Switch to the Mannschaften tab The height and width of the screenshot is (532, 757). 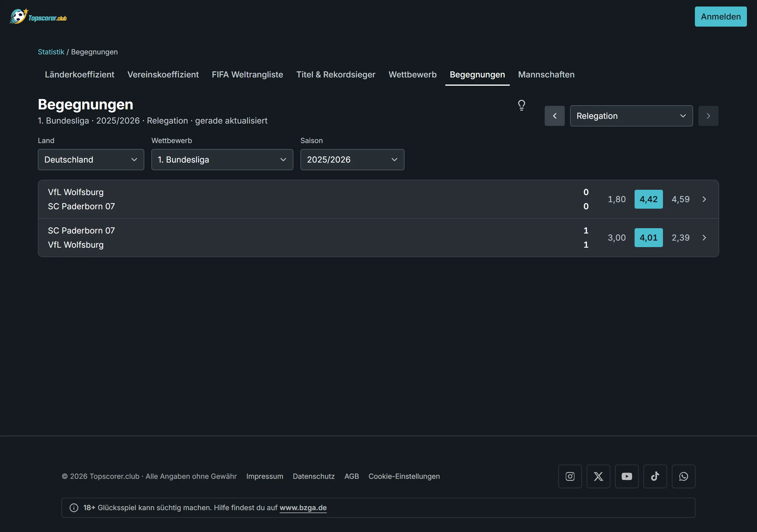pyautogui.click(x=546, y=74)
